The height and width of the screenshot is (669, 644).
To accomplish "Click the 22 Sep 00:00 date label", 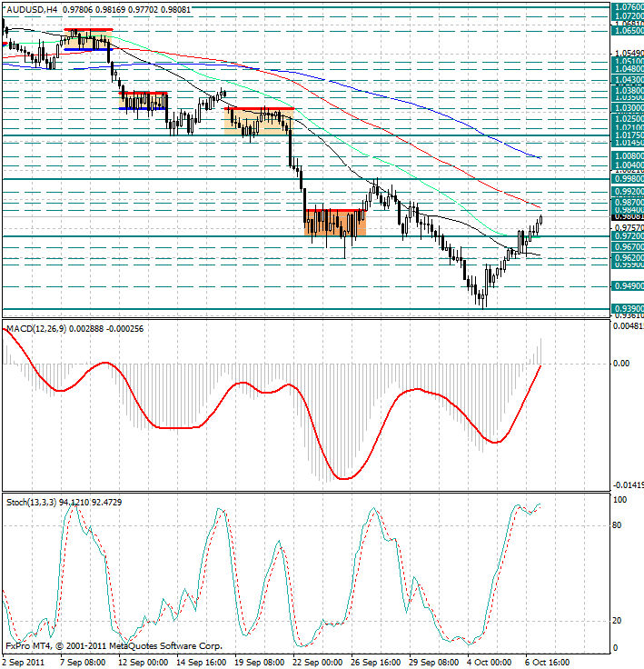I will pyautogui.click(x=317, y=663).
